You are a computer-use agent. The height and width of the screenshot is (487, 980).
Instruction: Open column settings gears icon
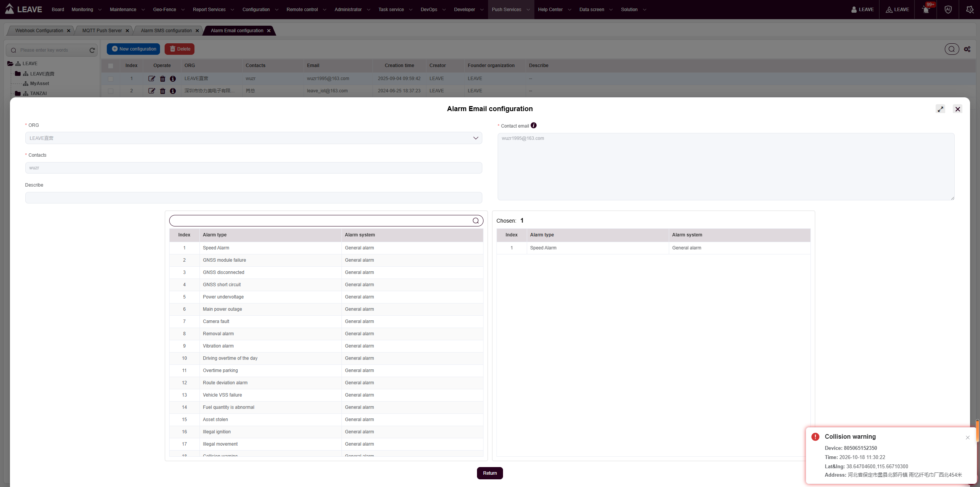tap(967, 49)
